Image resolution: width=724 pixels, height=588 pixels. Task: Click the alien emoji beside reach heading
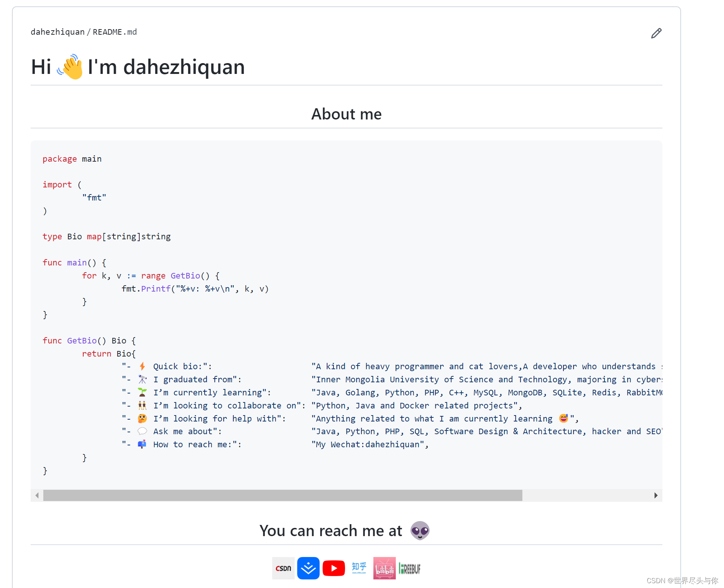pos(420,531)
